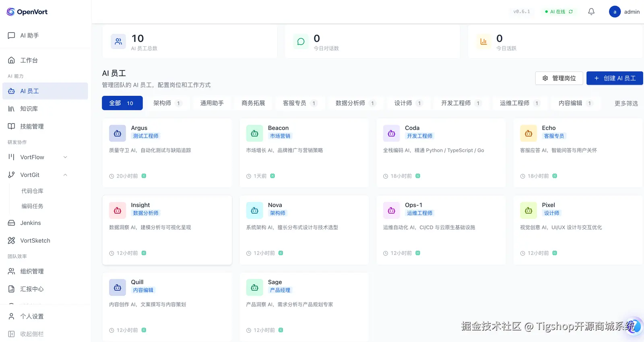Viewport: 644px width, 342px height.
Task: Click 产品经理 tag on Sage card
Action: click(x=280, y=290)
